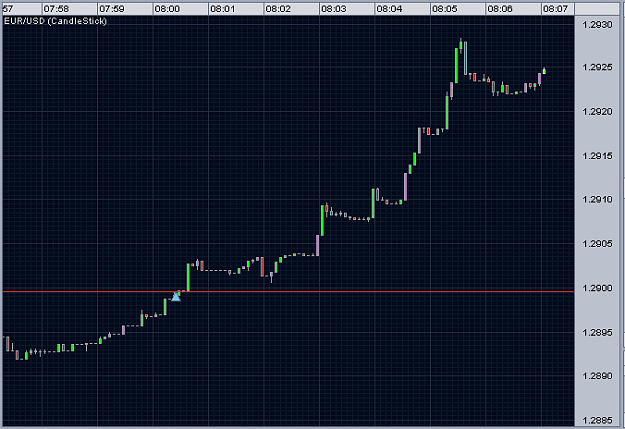
Task: Click the 08:06 time axis label
Action: [x=500, y=8]
